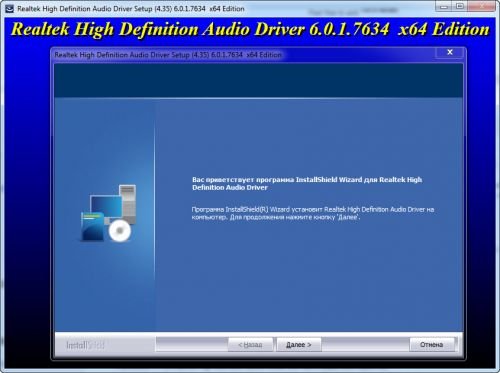Screen dimensions: 500x373
Task: Click the welcome heading 'Вас приветствует программа InstallShield Wizard'
Action: [x=277, y=180]
